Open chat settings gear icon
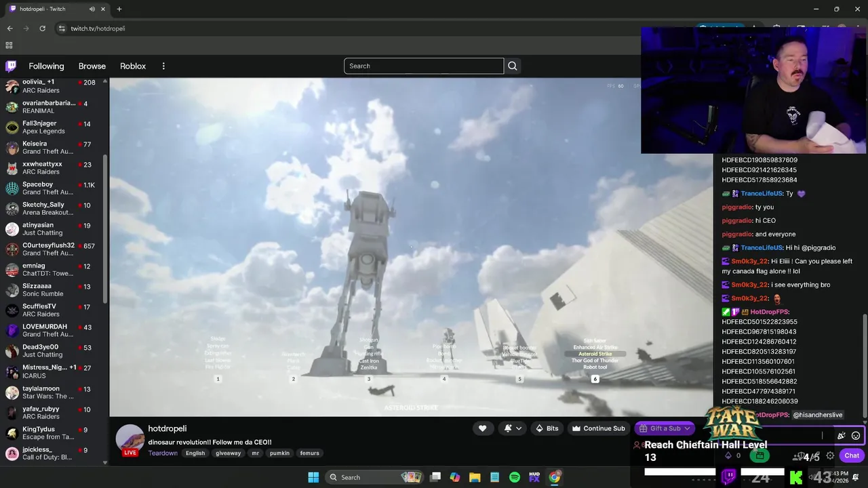The width and height of the screenshot is (868, 488). pyautogui.click(x=830, y=455)
